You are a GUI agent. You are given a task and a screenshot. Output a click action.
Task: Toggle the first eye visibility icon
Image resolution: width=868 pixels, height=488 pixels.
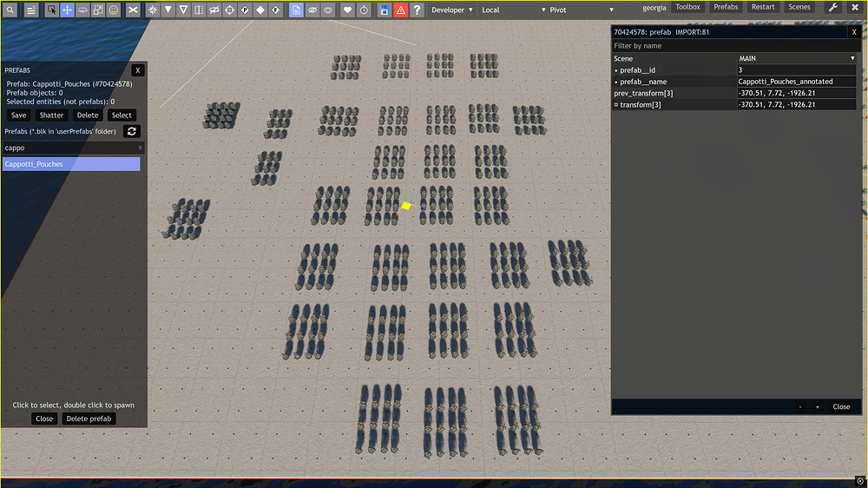[x=312, y=10]
